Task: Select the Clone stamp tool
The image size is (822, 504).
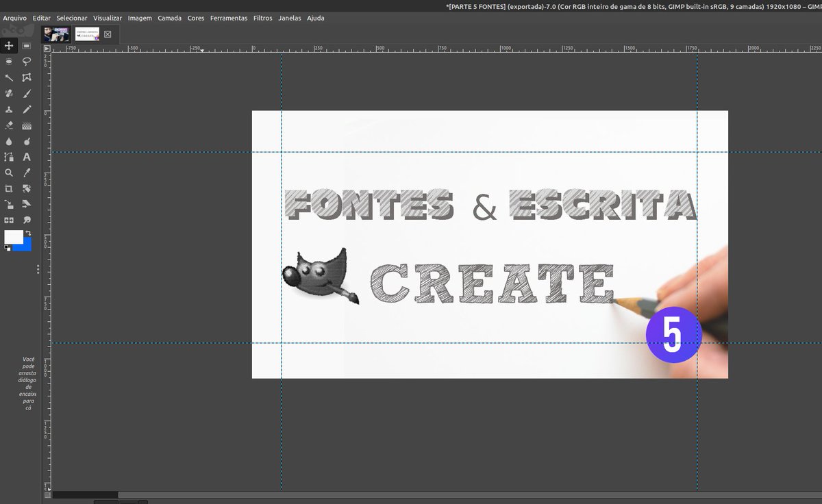Action: point(9,110)
